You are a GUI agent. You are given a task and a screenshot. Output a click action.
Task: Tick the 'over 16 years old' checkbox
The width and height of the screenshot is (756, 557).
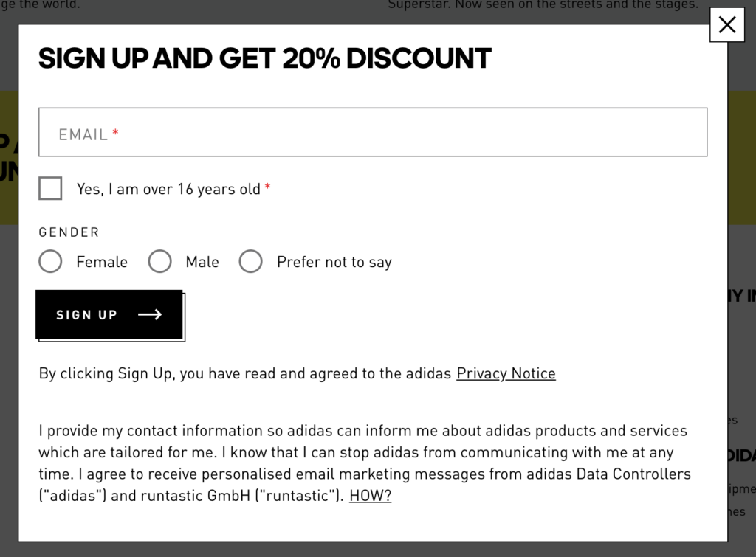[51, 188]
